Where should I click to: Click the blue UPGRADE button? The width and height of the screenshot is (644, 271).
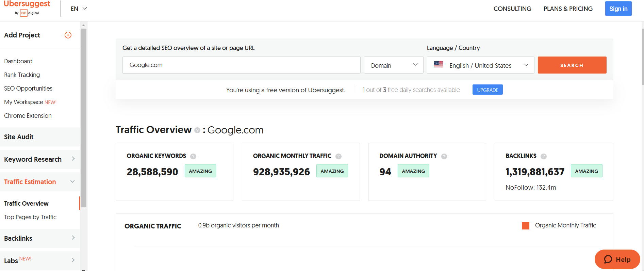point(488,90)
